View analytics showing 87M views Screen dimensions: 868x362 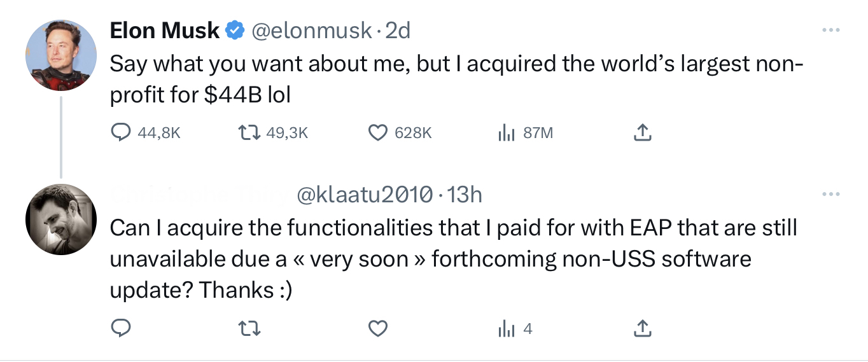pos(525,133)
